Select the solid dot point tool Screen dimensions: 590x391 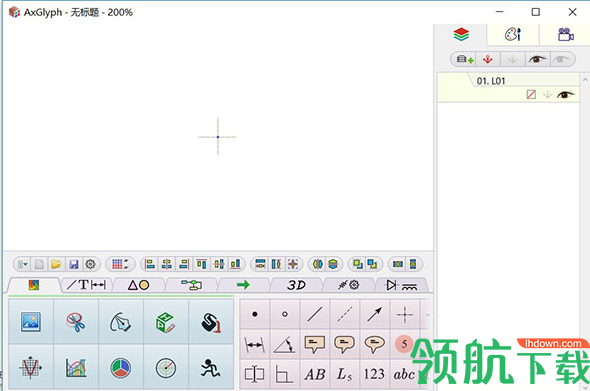[x=255, y=314]
